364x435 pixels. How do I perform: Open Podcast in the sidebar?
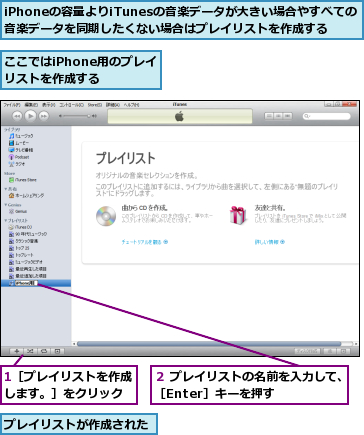[x=19, y=157]
